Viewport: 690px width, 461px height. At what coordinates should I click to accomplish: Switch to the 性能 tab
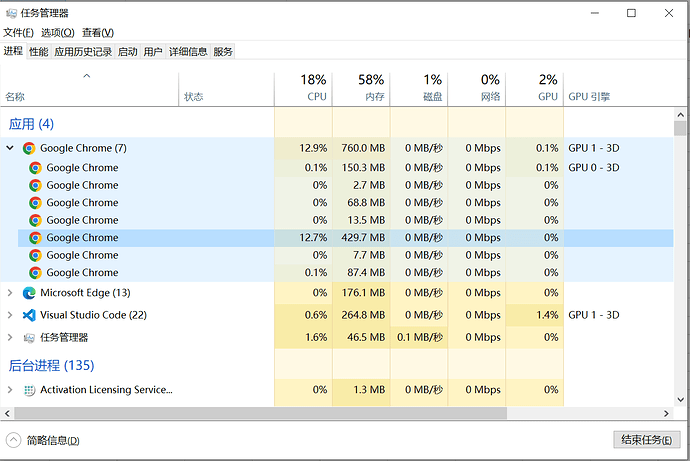(x=38, y=52)
